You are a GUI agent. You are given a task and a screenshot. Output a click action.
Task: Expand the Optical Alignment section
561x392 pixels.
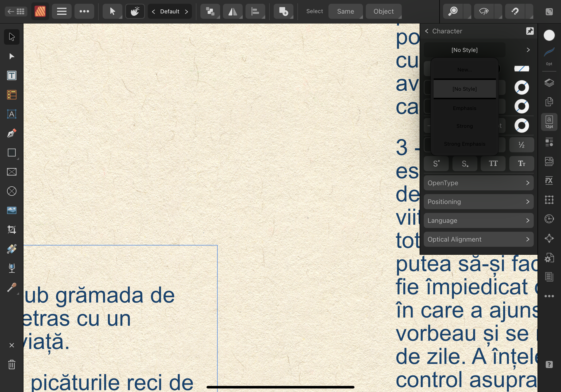[478, 239]
